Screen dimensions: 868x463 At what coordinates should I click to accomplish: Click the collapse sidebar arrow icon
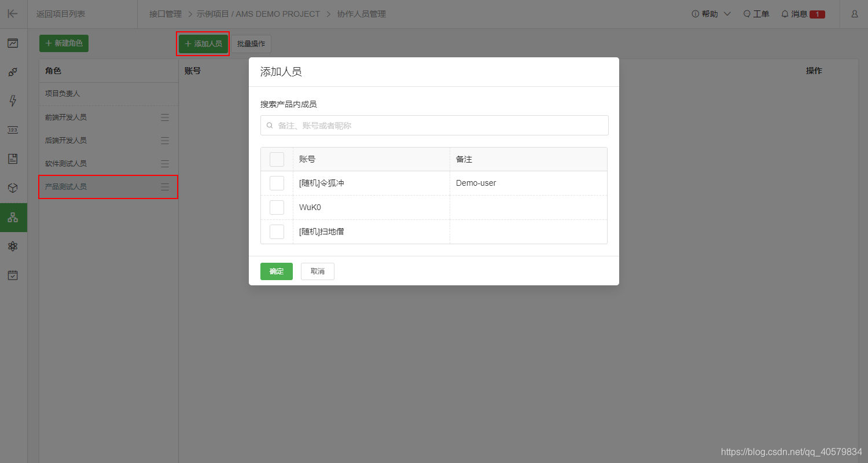point(13,14)
